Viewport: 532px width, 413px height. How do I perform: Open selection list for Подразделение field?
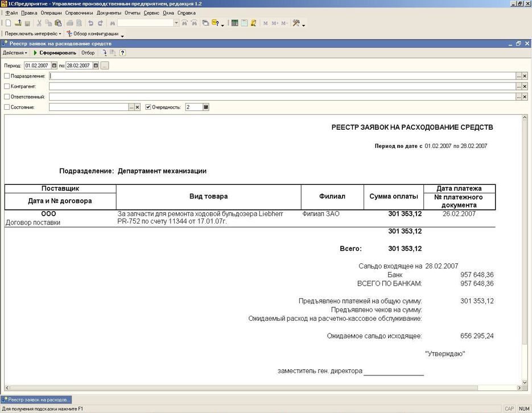pos(519,76)
